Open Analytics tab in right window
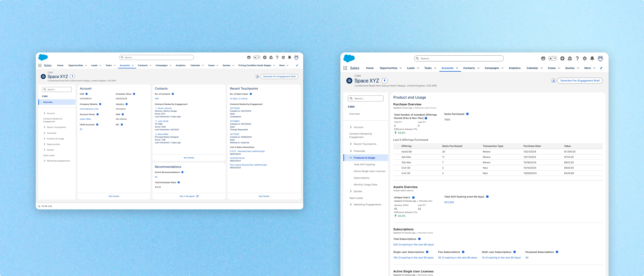The image size is (644, 276). (515, 68)
